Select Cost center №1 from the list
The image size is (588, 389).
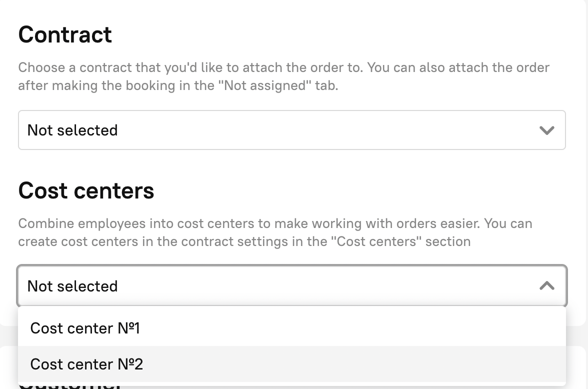pyautogui.click(x=85, y=328)
